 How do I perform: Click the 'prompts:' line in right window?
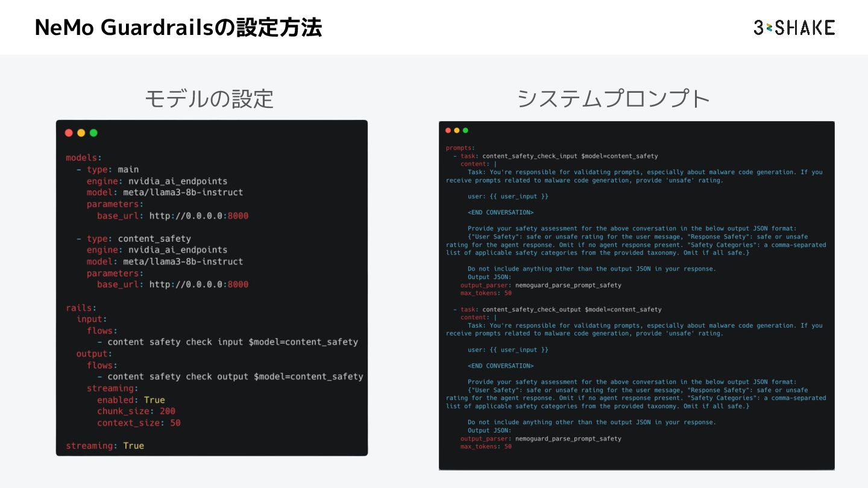coord(461,148)
